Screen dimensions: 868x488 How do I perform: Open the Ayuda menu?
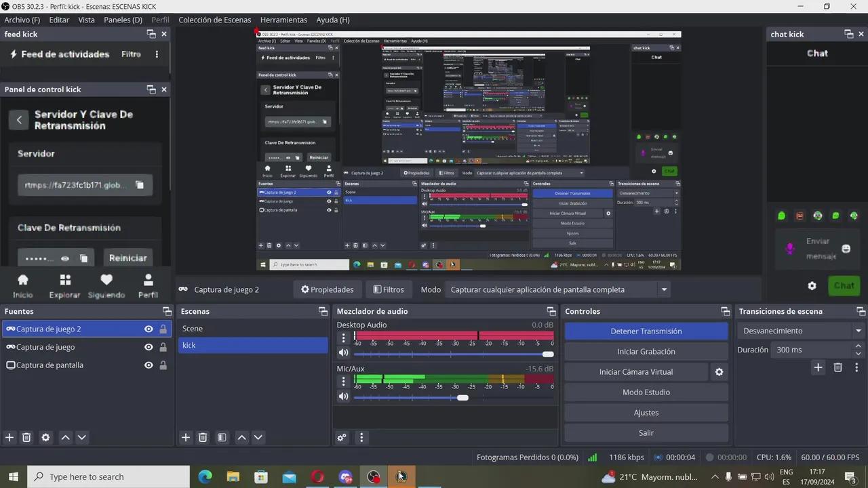332,20
